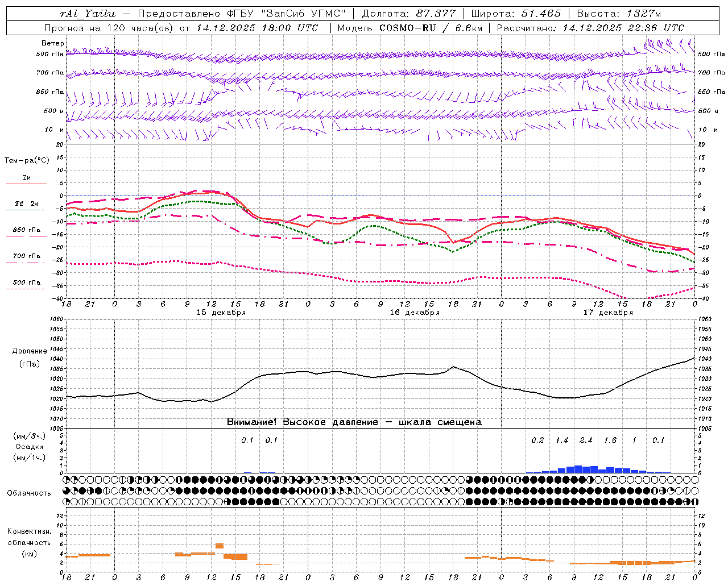Click the 1.6 precipitation amount value
Screen dimensions: 728x582
[610, 440]
